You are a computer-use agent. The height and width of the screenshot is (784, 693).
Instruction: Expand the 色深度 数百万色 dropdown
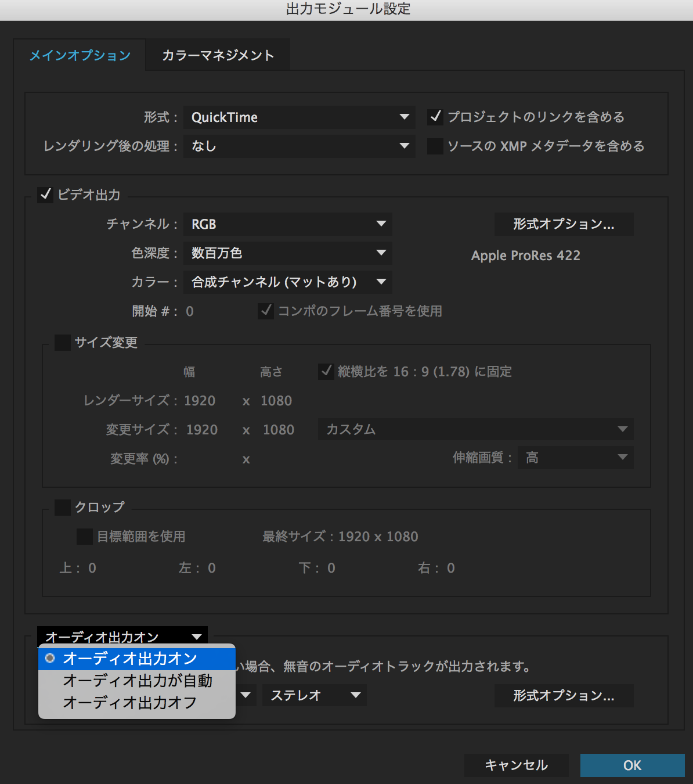click(287, 253)
